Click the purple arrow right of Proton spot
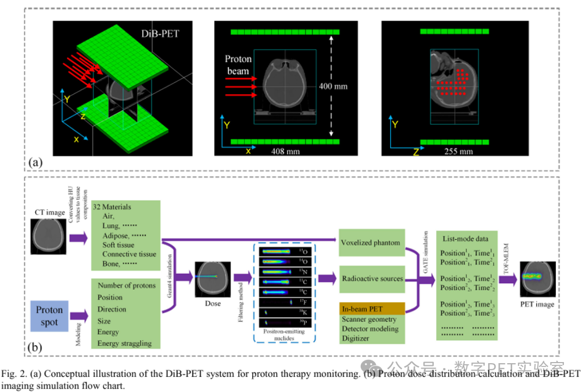The width and height of the screenshot is (583, 392). tap(78, 315)
